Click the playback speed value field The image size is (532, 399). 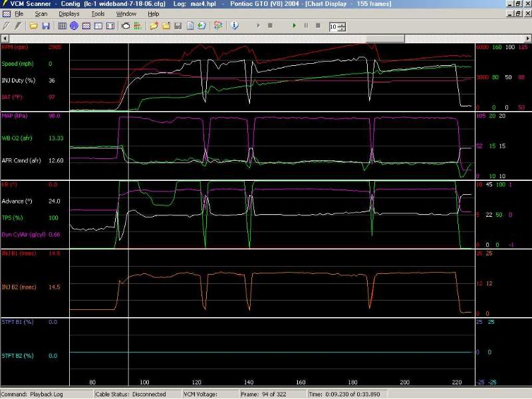click(x=334, y=27)
